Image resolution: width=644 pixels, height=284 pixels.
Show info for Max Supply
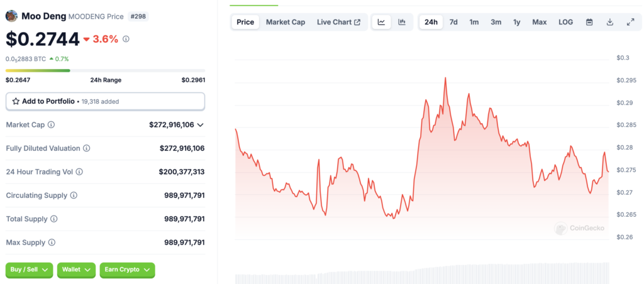click(52, 243)
